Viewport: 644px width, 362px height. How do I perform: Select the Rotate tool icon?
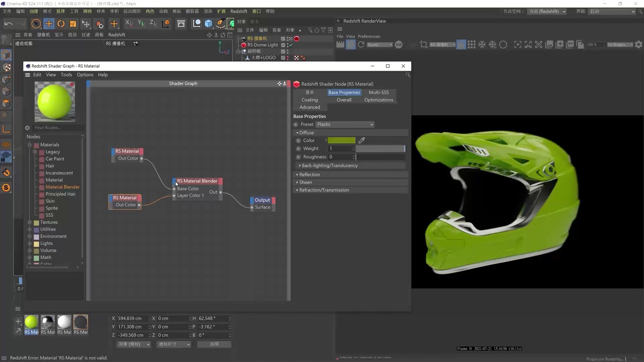pyautogui.click(x=61, y=24)
